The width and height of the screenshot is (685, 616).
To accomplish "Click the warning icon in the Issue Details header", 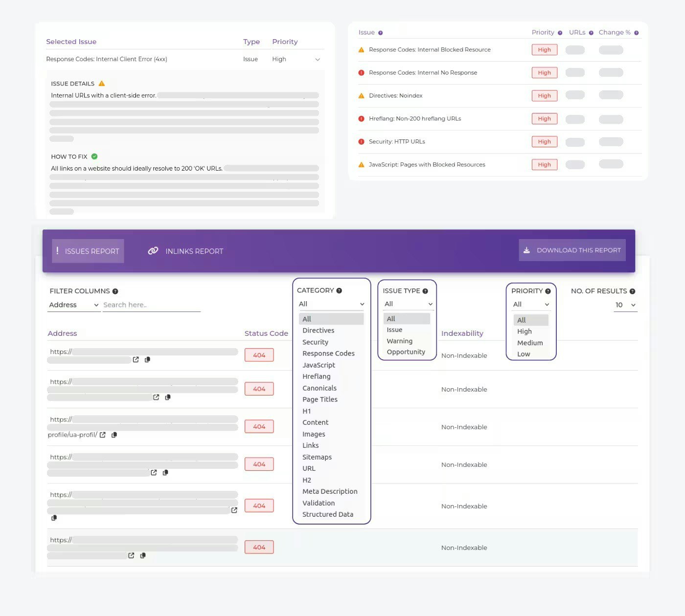I will click(102, 83).
